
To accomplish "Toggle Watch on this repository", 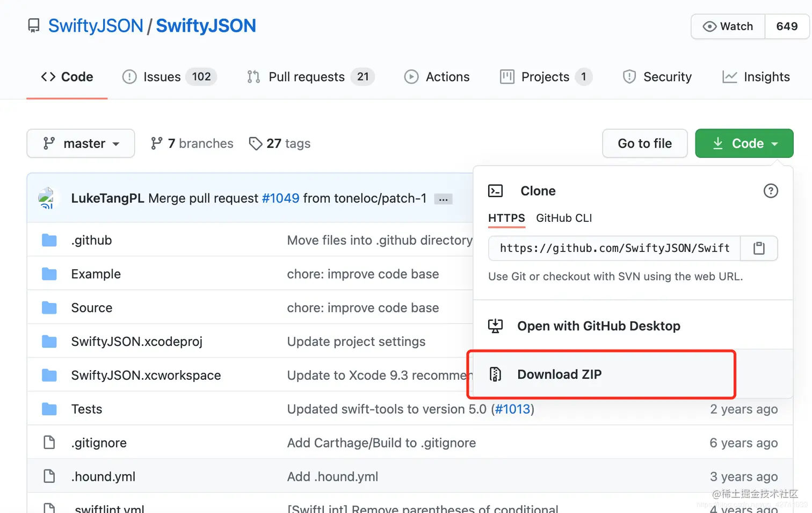I will point(728,26).
